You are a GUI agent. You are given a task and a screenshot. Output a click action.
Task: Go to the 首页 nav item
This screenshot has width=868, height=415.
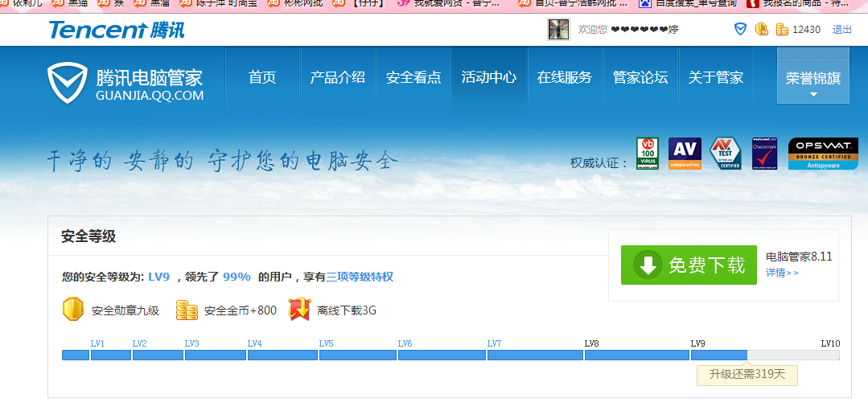pos(262,77)
